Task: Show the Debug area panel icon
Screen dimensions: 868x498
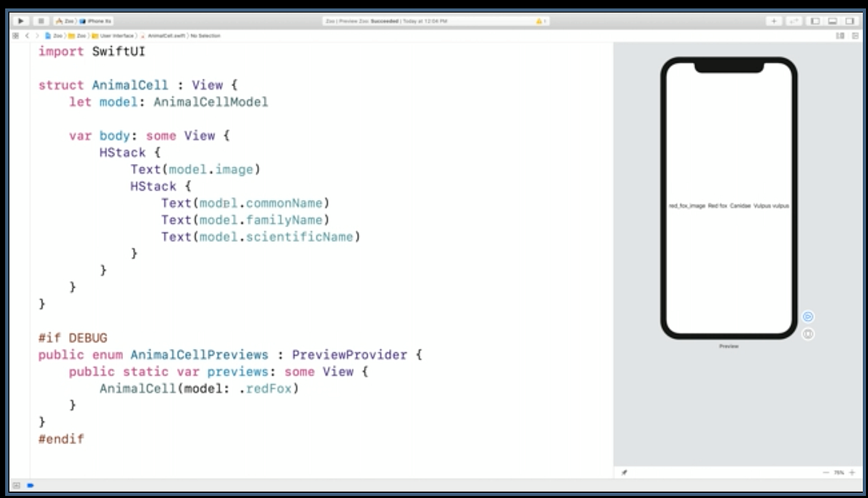Action: (833, 21)
